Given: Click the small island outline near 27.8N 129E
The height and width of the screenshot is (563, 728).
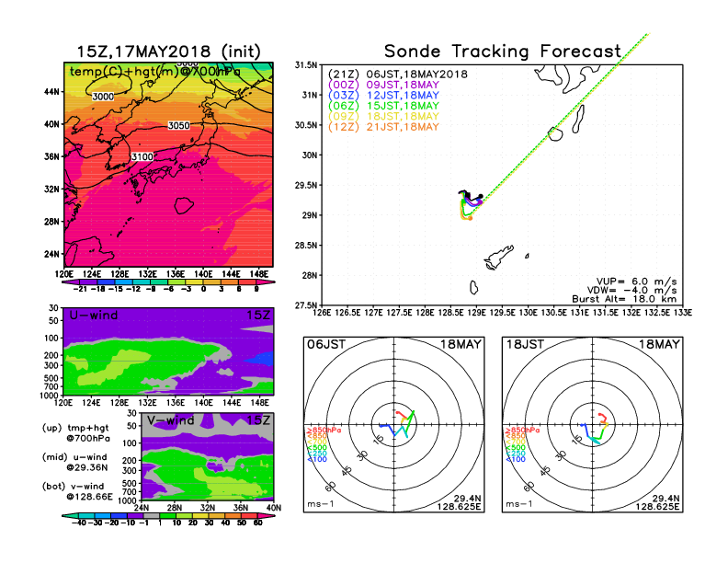Looking at the screenshot, I should (473, 288).
